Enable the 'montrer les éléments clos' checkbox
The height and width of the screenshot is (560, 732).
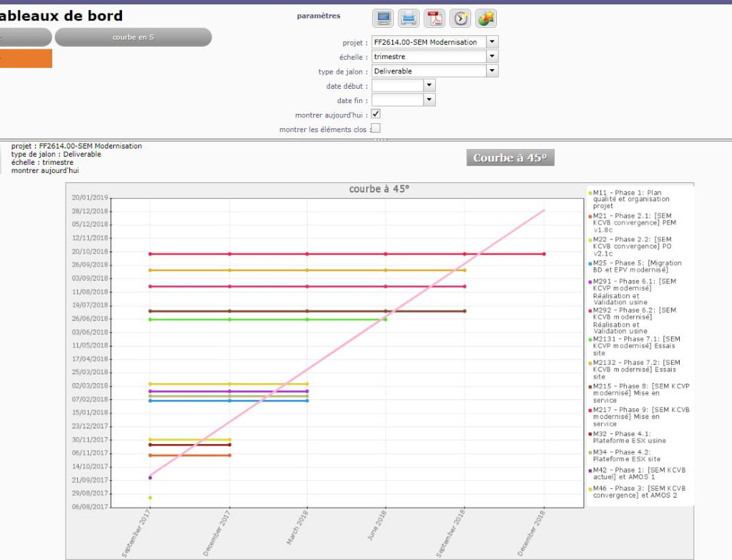pos(375,128)
